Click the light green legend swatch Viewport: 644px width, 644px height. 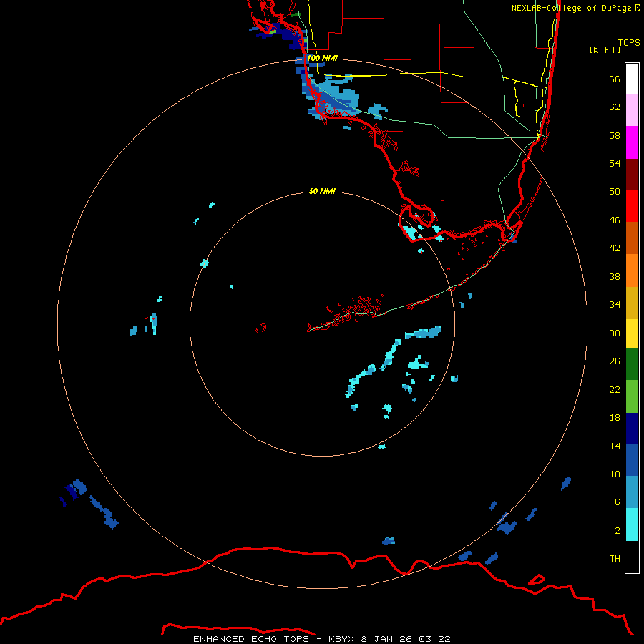(x=632, y=396)
